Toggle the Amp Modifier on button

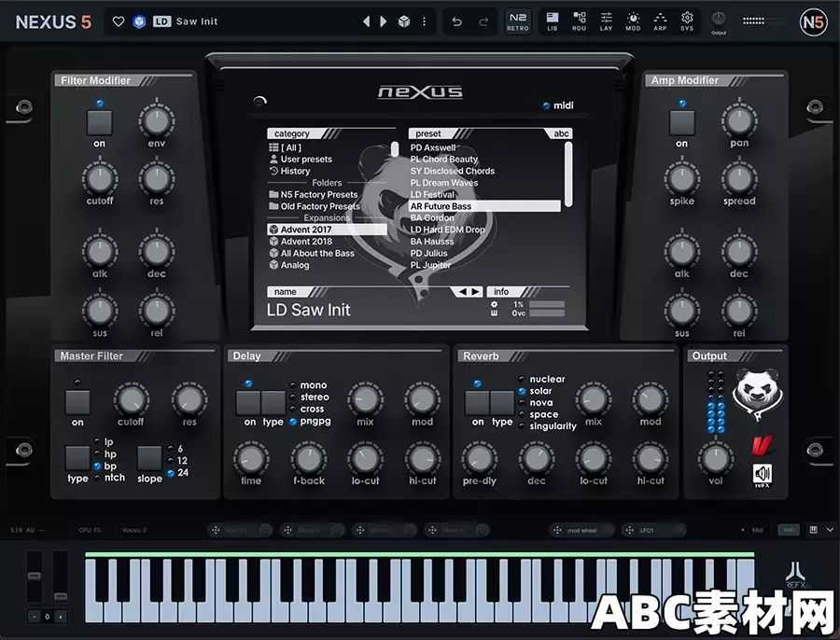[681, 121]
